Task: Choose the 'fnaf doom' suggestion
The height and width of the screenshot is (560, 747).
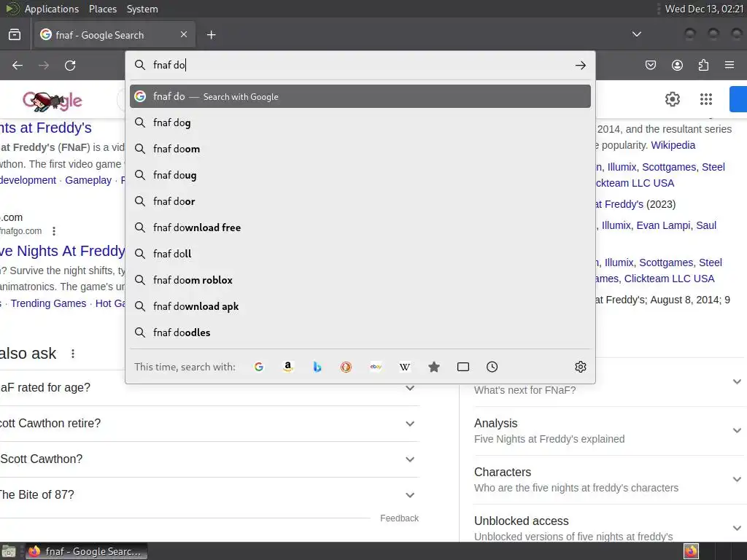Action: tap(360, 149)
